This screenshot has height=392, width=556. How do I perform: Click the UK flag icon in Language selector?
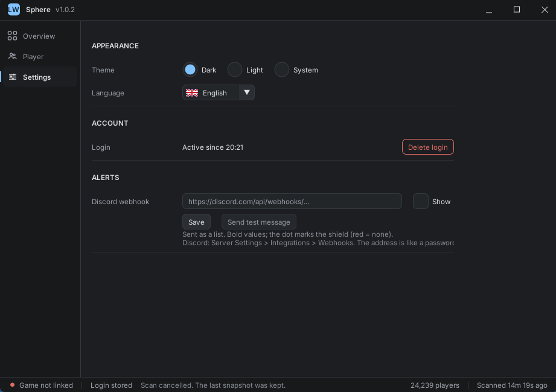[x=192, y=92]
